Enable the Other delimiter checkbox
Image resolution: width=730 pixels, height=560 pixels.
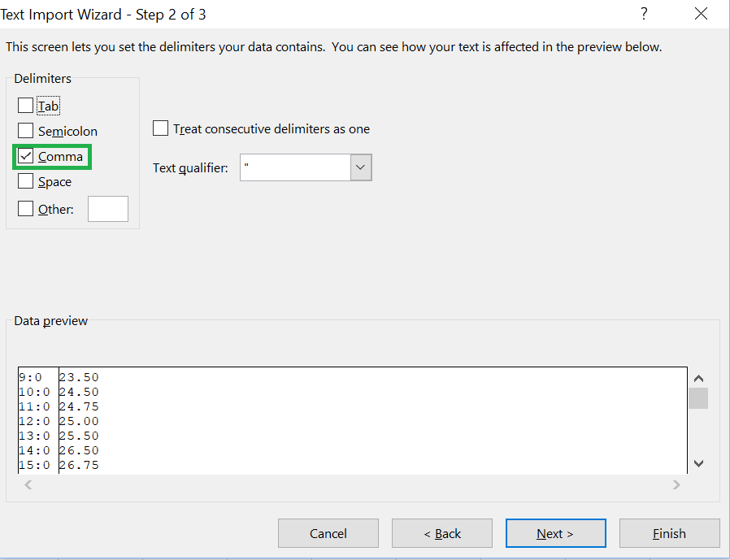pyautogui.click(x=25, y=208)
